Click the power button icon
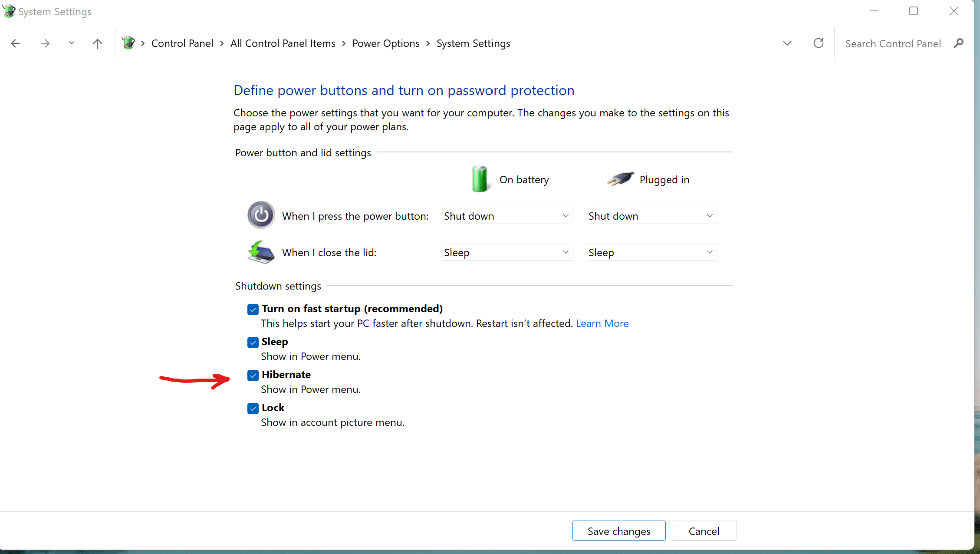Screen dimensions: 980x554 point(261,215)
